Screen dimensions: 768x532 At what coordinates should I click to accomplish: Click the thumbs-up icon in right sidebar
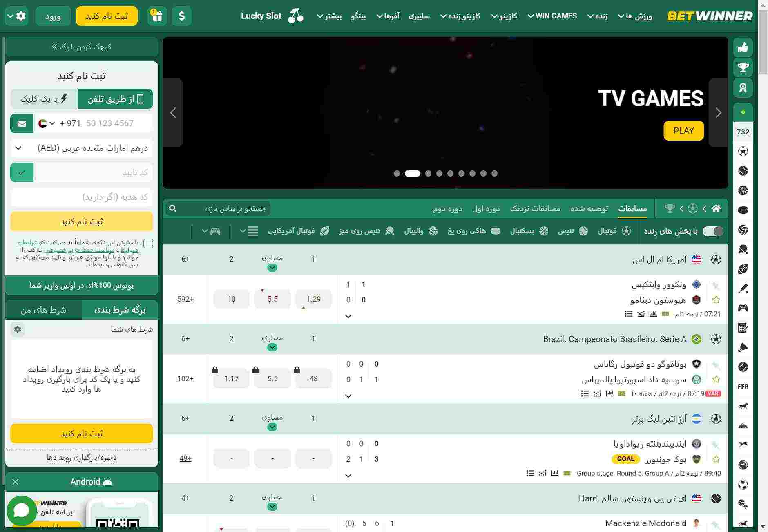[x=743, y=48]
